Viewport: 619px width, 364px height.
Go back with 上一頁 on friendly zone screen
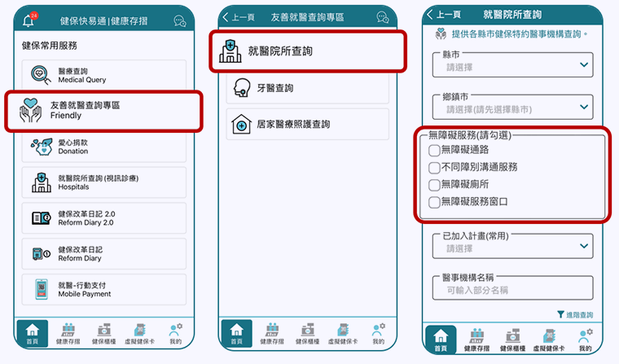[239, 17]
